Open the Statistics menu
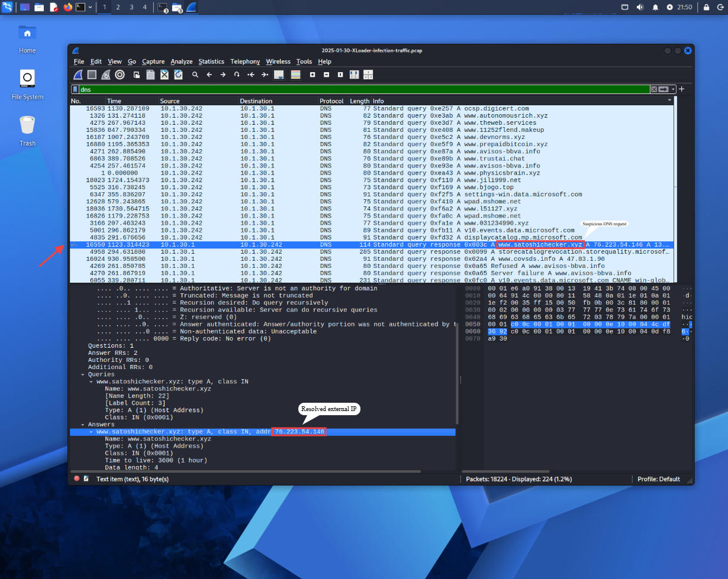 211,62
